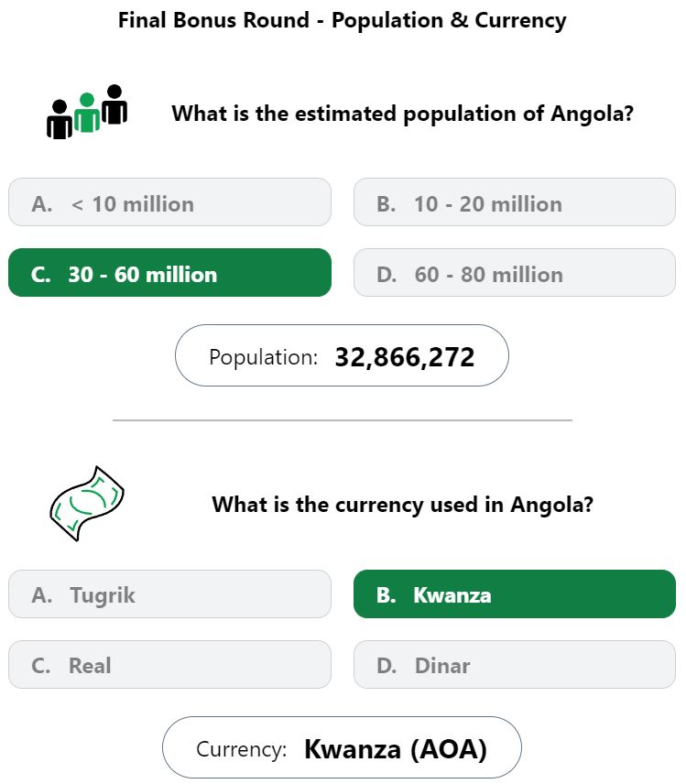Click the currency used in Angola question
The image size is (686, 784).
click(402, 505)
